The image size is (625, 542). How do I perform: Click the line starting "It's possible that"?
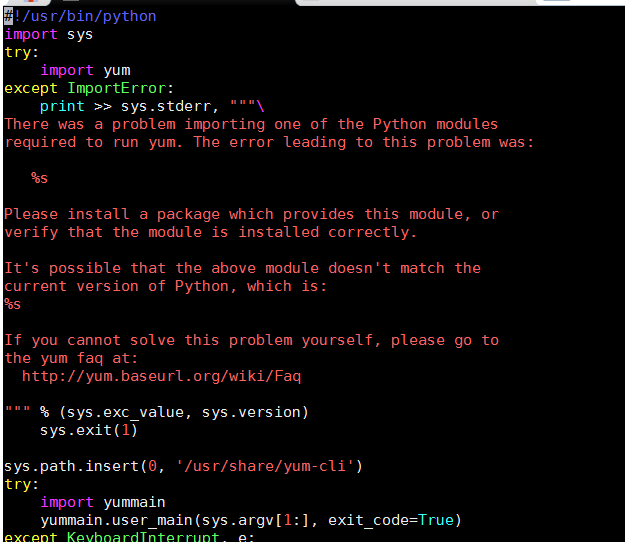pyautogui.click(x=242, y=268)
